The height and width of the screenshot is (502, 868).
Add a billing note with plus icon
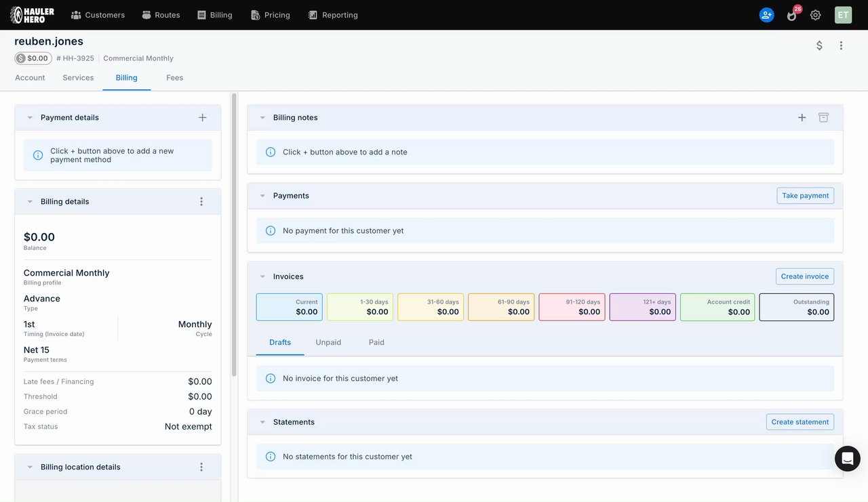(x=802, y=117)
